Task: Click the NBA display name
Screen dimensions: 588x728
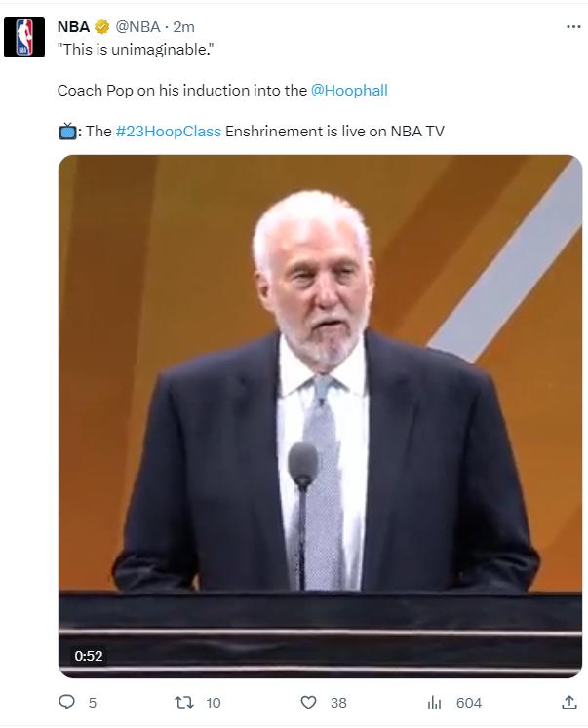Action: [x=73, y=27]
